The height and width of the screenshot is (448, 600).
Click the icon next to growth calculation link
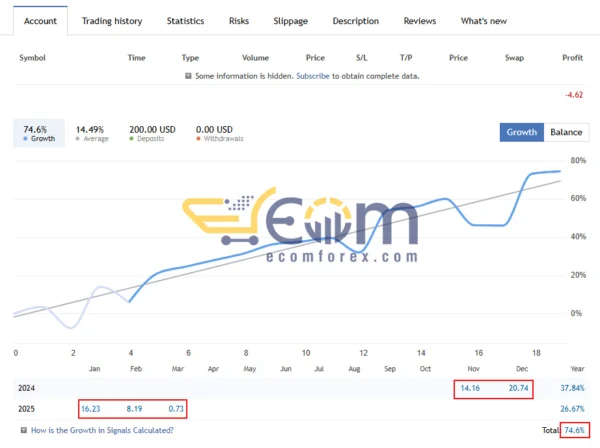click(x=24, y=430)
